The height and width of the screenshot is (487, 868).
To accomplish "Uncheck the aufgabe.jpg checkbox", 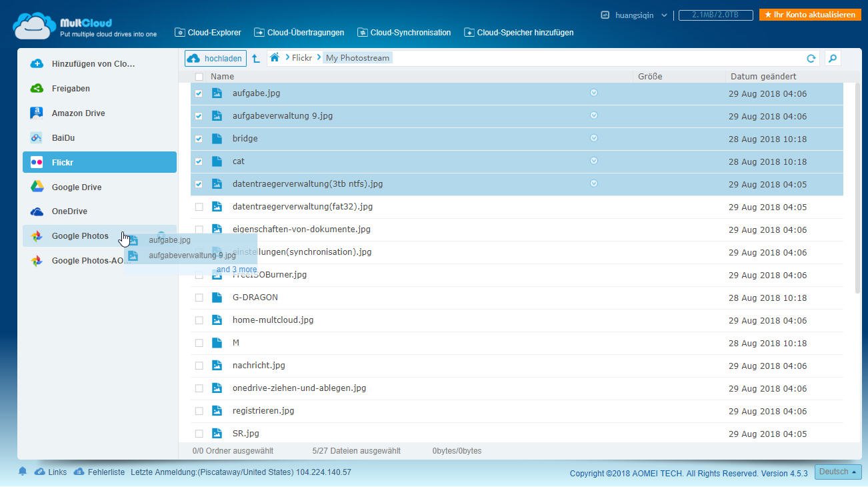I will pyautogui.click(x=199, y=94).
